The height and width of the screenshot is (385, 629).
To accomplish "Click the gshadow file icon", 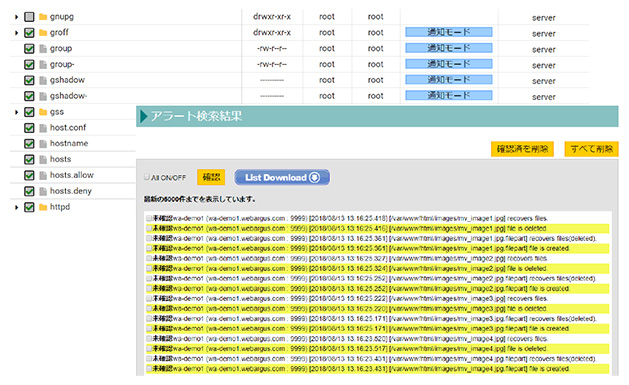I will (43, 80).
